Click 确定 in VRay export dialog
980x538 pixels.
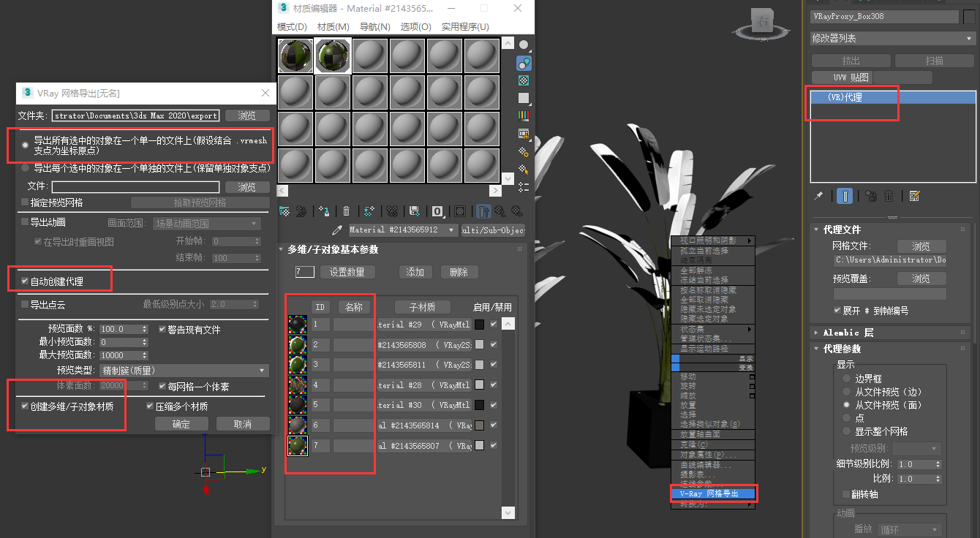[181, 424]
